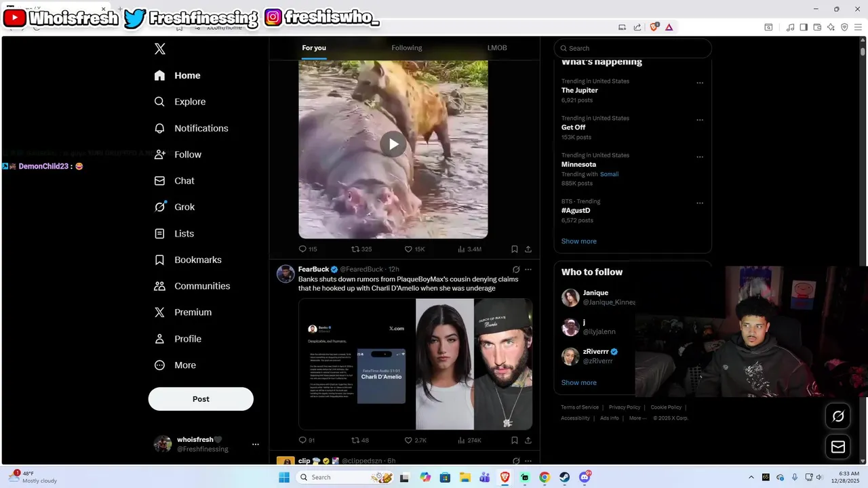Switch to the Following tab
Screen dimensions: 868x488
click(x=407, y=48)
